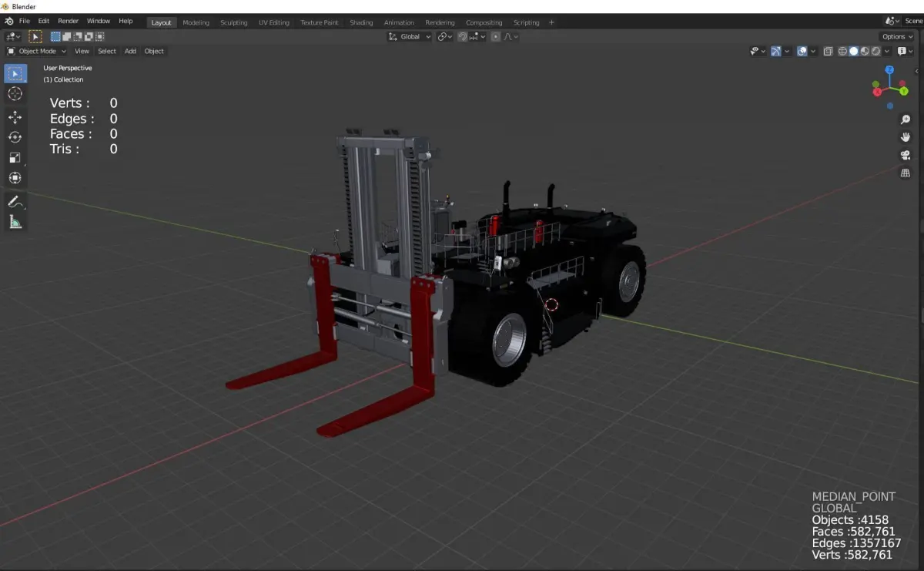The image size is (924, 571).
Task: Toggle snapping magnet icon
Action: pos(463,36)
